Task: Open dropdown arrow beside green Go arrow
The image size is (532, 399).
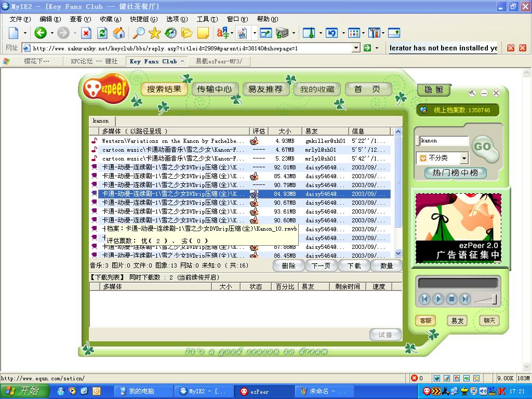Action: point(377,48)
